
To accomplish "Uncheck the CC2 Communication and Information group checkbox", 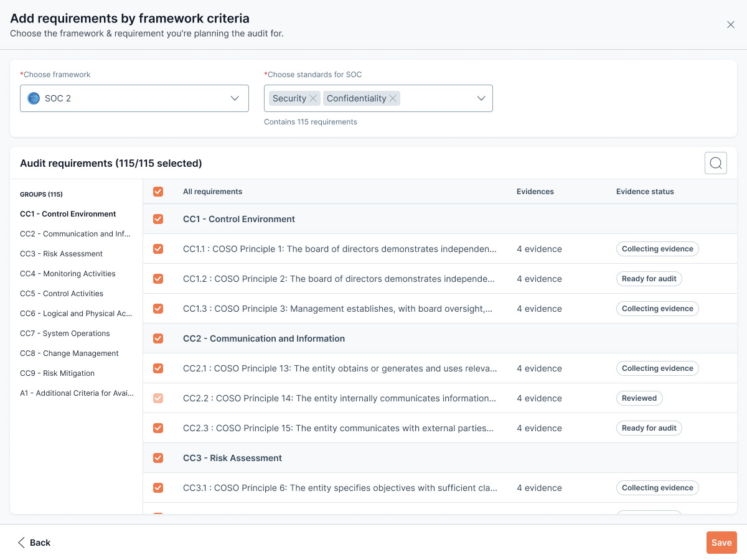I will tap(158, 338).
